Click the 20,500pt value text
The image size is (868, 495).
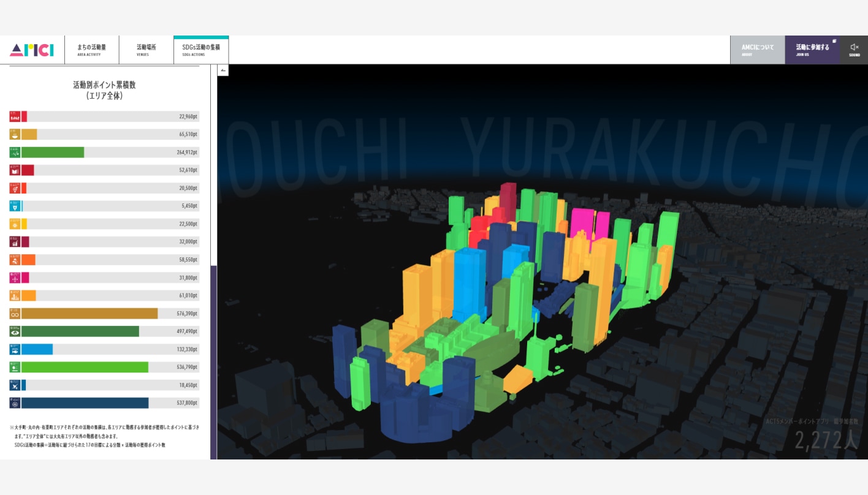pos(188,188)
